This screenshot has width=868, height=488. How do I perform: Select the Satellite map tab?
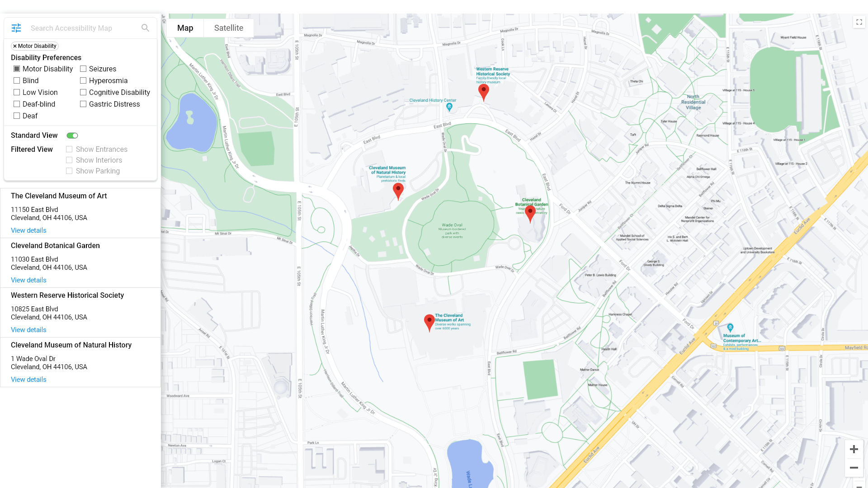coord(228,28)
